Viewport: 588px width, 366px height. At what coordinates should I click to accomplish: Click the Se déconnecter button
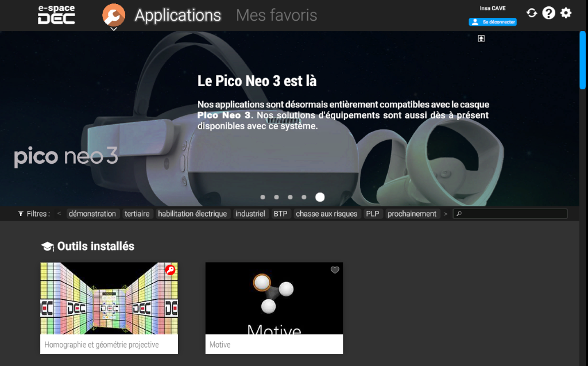492,22
